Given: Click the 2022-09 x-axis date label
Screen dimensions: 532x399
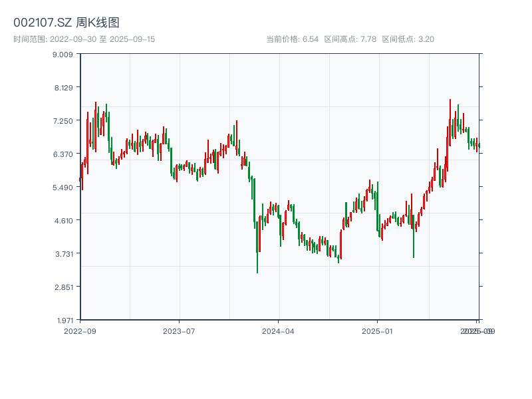Looking at the screenshot, I should point(80,331).
